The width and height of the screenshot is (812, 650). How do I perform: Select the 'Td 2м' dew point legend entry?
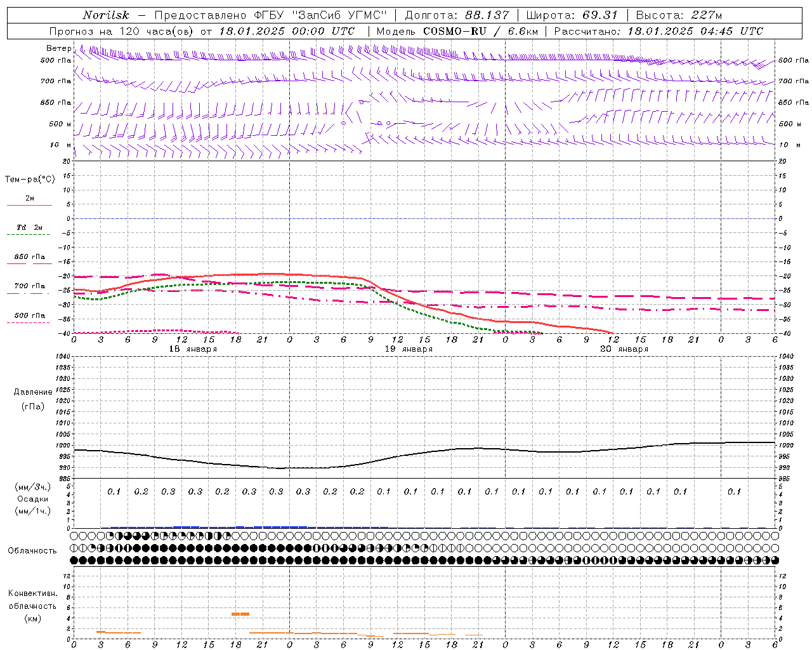point(30,227)
